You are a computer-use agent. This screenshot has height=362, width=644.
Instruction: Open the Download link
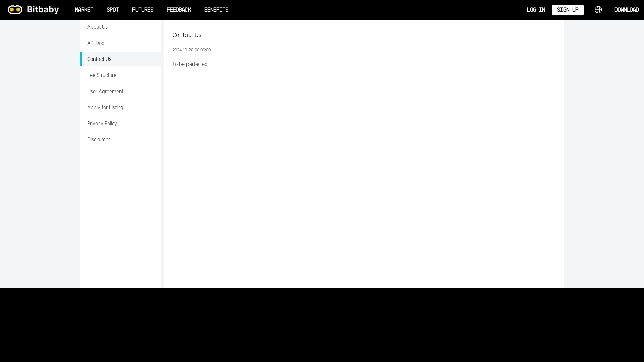[627, 10]
